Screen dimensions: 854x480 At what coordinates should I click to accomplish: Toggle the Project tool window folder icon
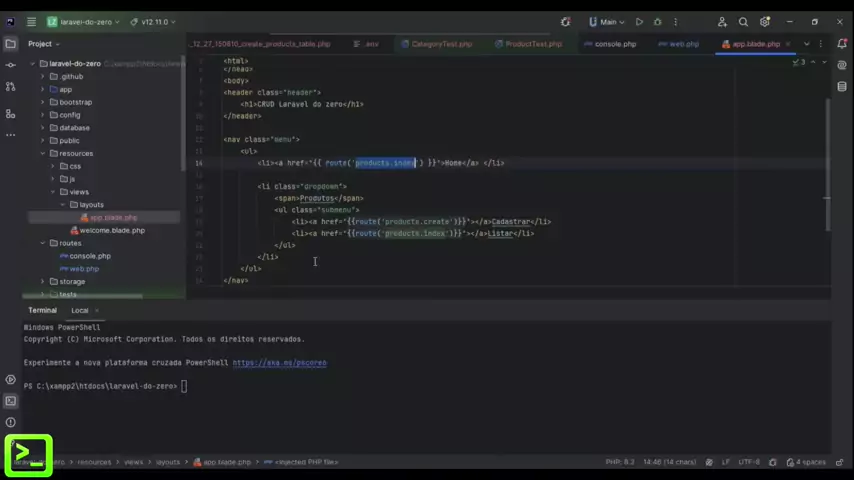click(11, 44)
